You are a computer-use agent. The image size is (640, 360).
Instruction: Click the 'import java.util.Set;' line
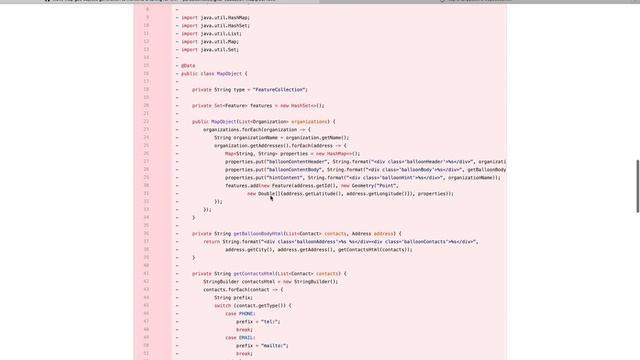210,50
